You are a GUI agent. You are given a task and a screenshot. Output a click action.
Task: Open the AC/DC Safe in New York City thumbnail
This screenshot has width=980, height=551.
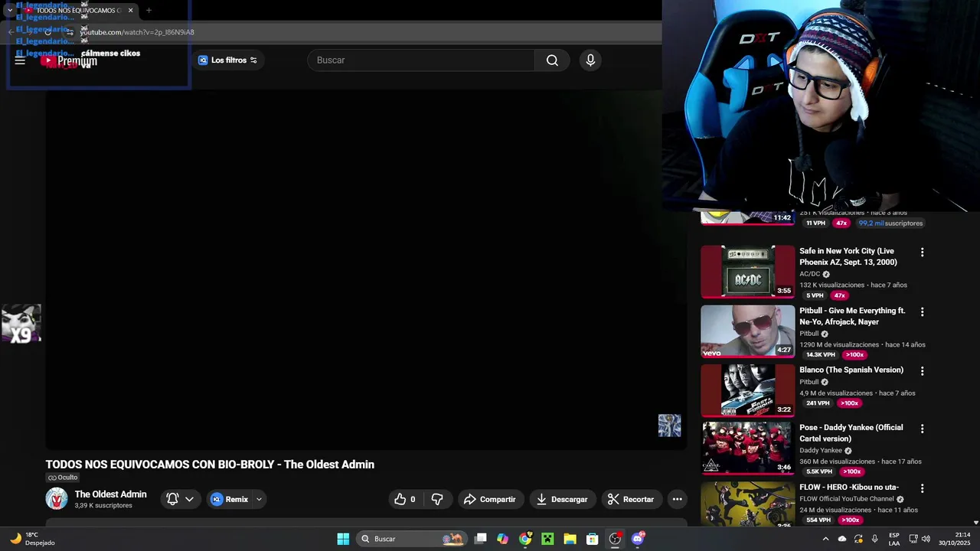tap(748, 272)
